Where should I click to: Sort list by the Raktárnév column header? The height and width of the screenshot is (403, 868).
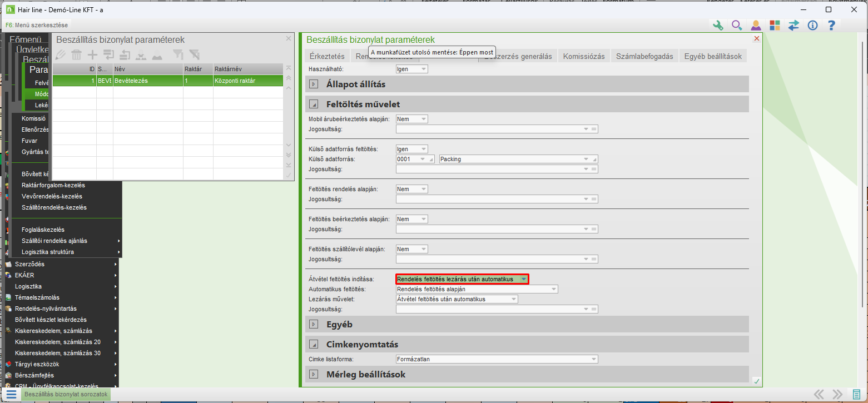click(x=248, y=69)
